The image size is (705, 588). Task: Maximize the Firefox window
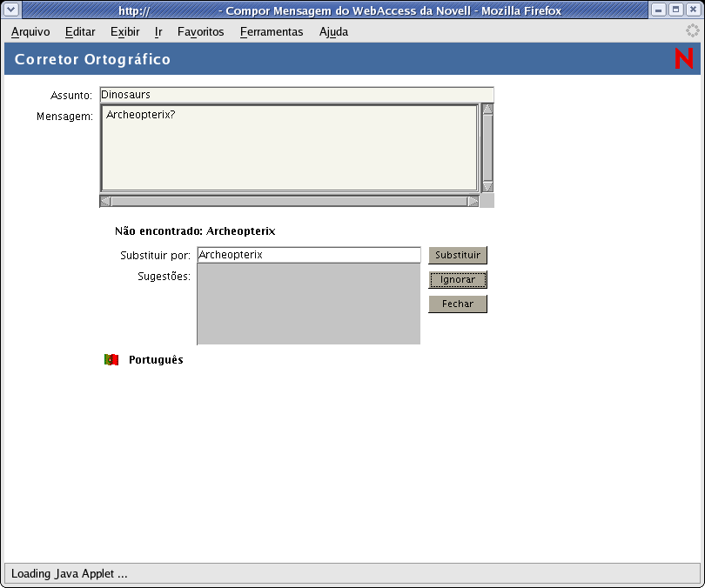(x=675, y=10)
